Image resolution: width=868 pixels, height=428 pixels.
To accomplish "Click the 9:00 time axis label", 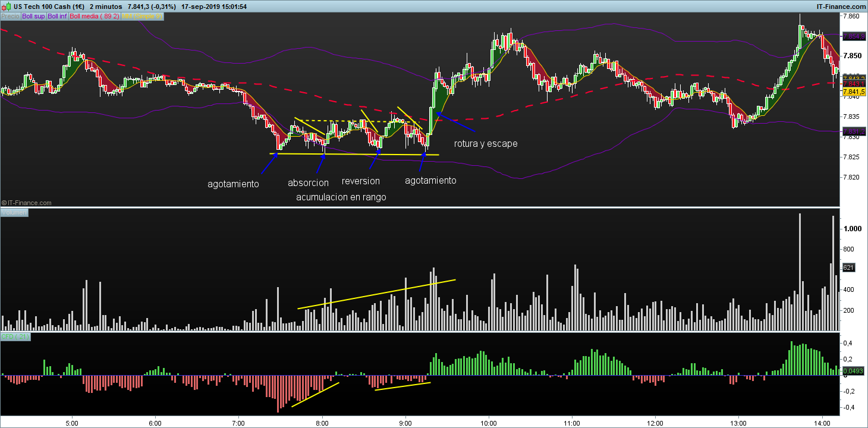I will click(405, 421).
